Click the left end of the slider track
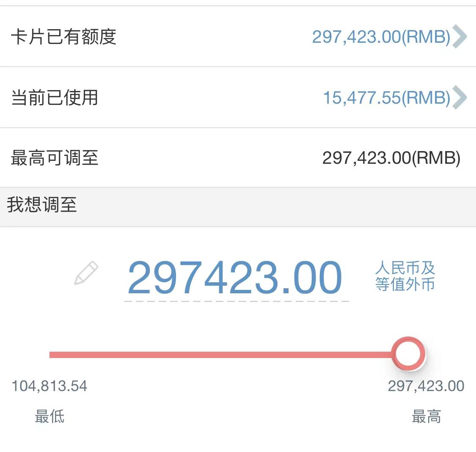This screenshot has height=452, width=476. coord(52,355)
